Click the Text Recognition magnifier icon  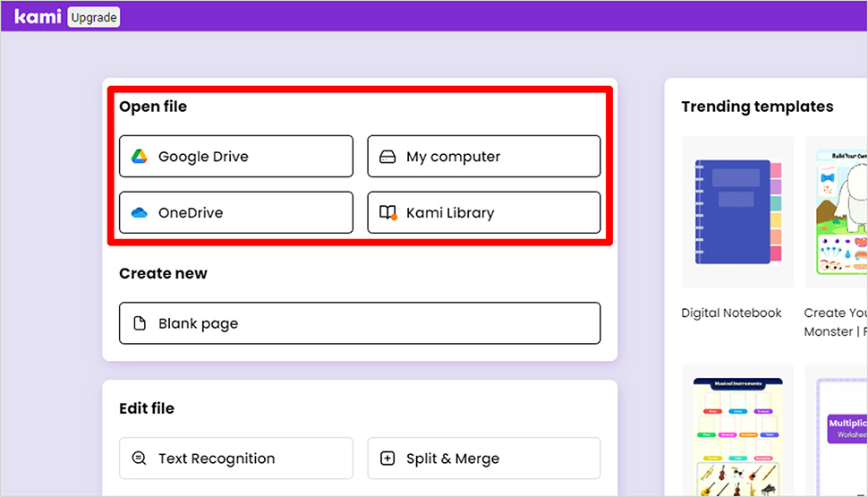coord(139,458)
